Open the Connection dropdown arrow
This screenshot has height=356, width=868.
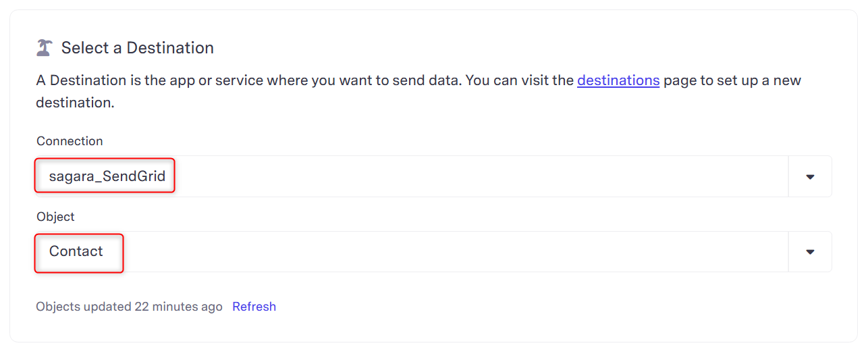click(x=810, y=176)
